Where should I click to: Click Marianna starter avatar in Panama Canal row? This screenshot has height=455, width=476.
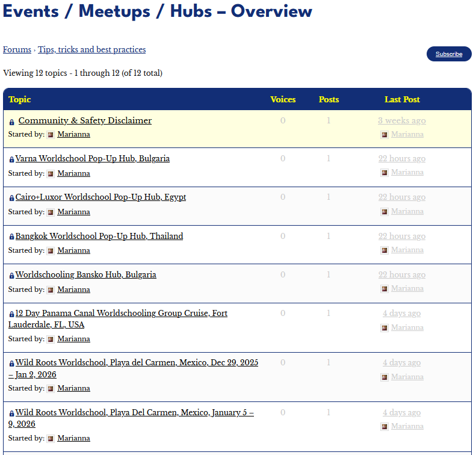coord(51,339)
